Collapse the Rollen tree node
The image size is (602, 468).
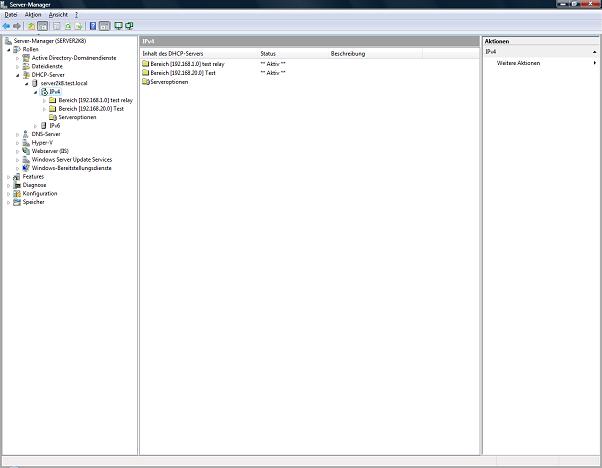pyautogui.click(x=8, y=50)
